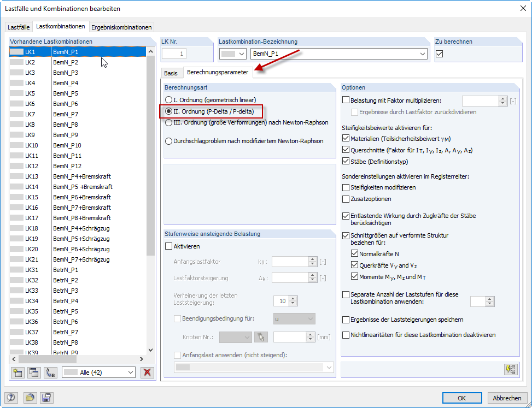The height and width of the screenshot is (408, 532).
Task: Open the Basis sub-tab
Action: (x=171, y=73)
